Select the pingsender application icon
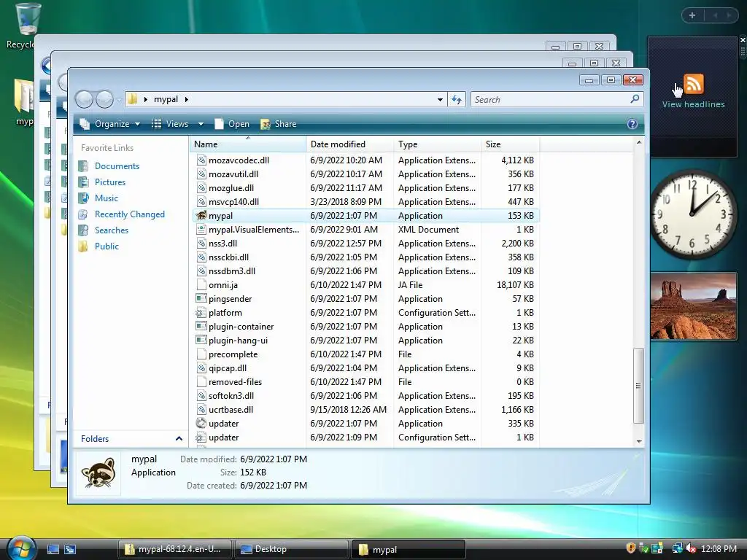 (201, 299)
